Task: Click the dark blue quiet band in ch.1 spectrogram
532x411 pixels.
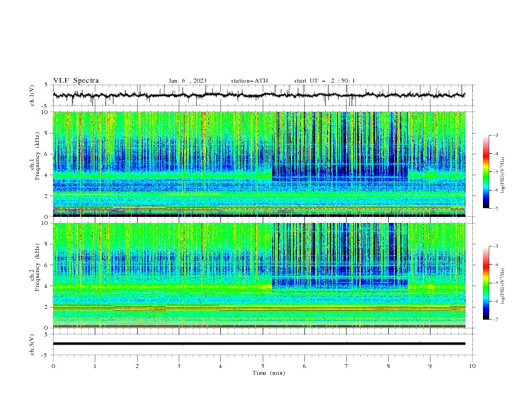Action: [x=339, y=173]
